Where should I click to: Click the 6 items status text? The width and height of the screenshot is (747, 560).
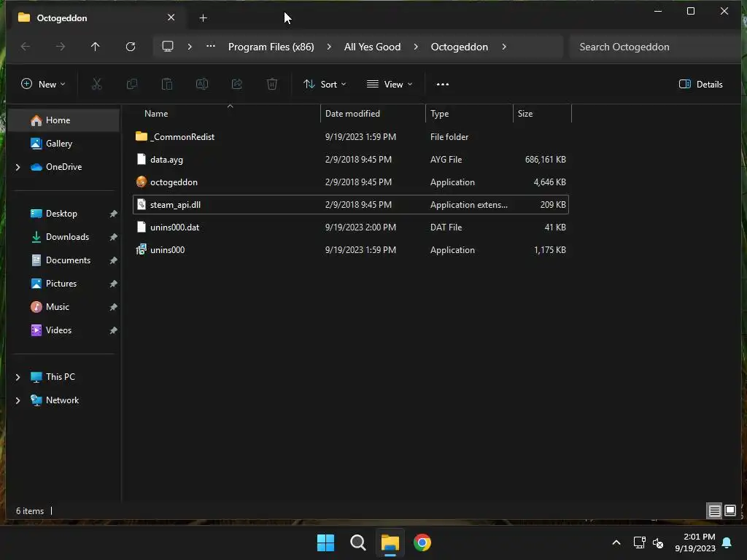30,511
